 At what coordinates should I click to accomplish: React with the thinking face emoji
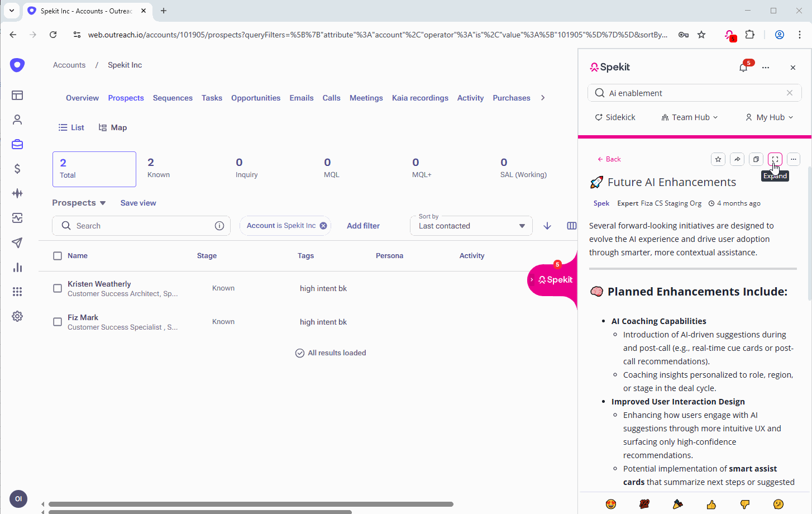[778, 505]
